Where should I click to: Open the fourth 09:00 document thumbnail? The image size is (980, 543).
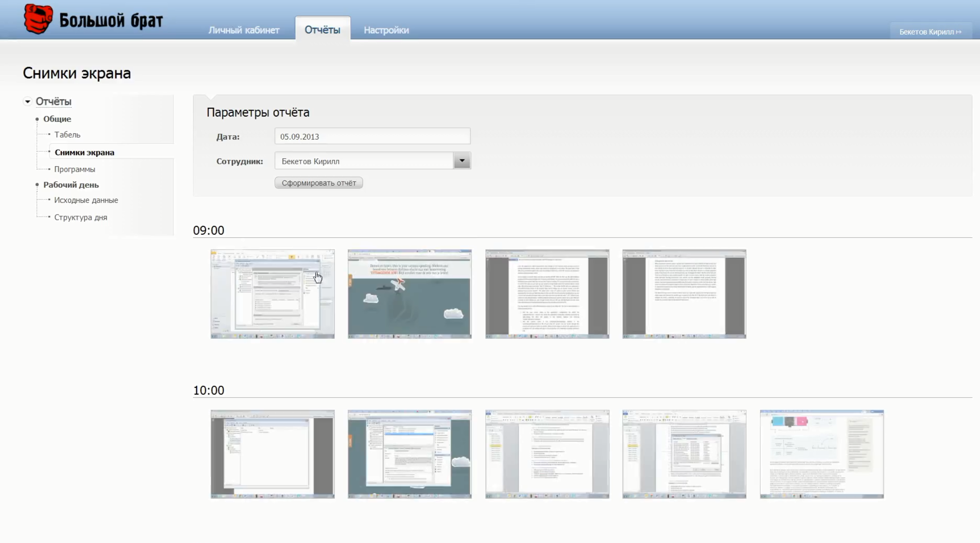point(684,294)
